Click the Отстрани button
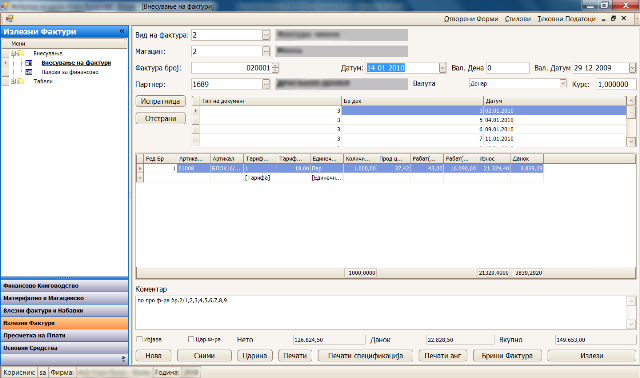This screenshot has width=640, height=378. tap(160, 118)
